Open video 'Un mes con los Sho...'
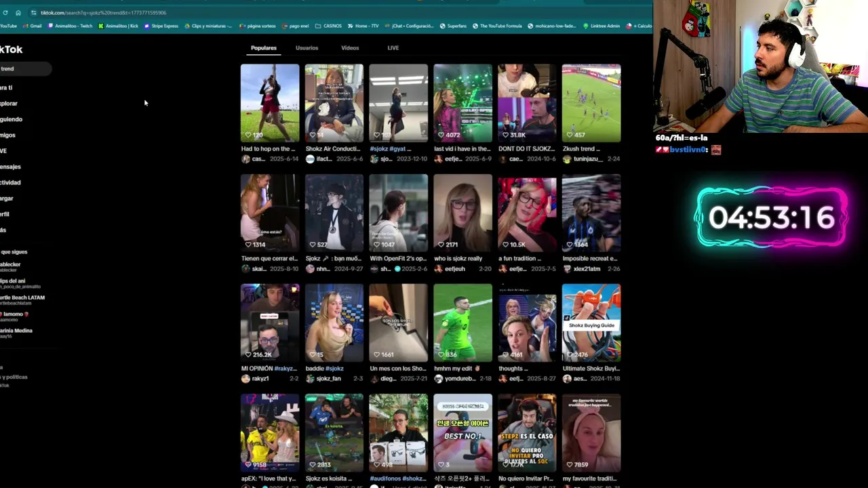The height and width of the screenshot is (488, 868). pos(398,323)
